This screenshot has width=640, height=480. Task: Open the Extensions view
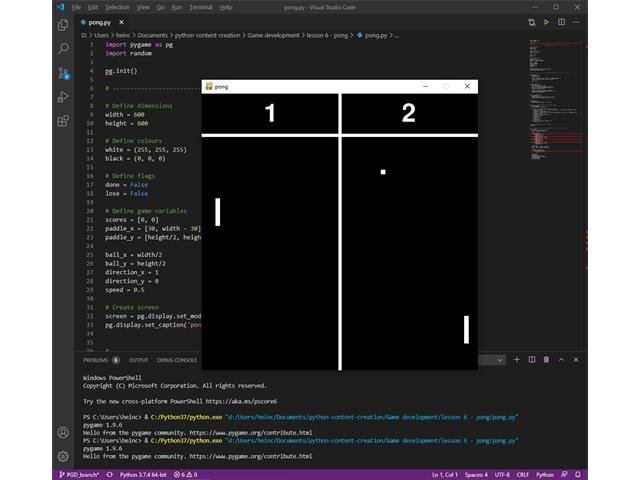click(x=63, y=121)
